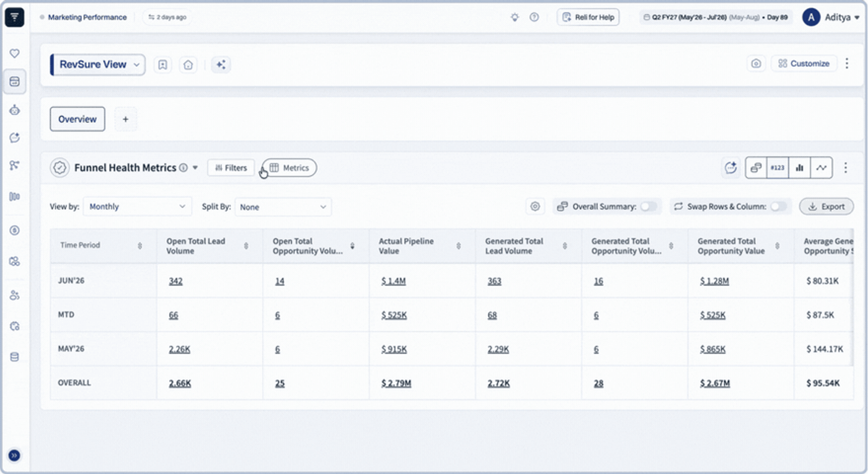
Task: Open OVERALL open opportunity volume 25
Action: click(280, 383)
